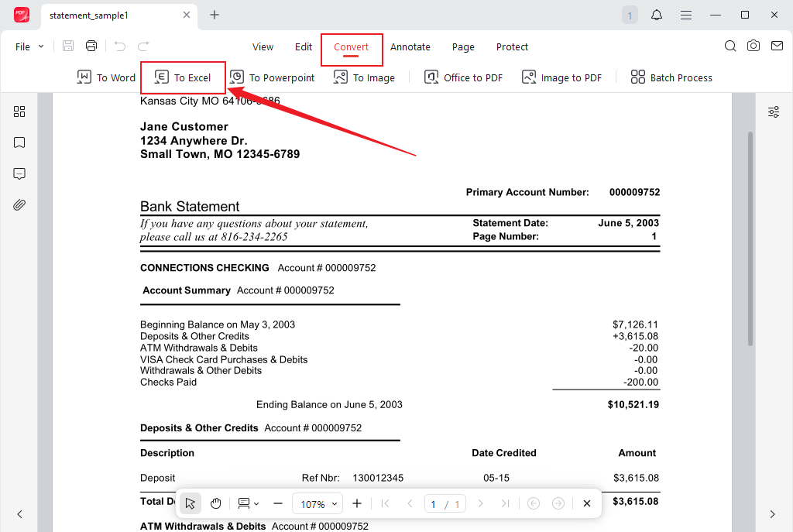
Task: Click the camera capture icon
Action: pyautogui.click(x=753, y=46)
